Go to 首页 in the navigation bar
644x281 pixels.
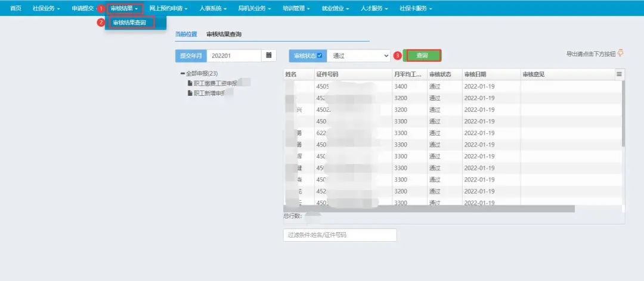16,8
